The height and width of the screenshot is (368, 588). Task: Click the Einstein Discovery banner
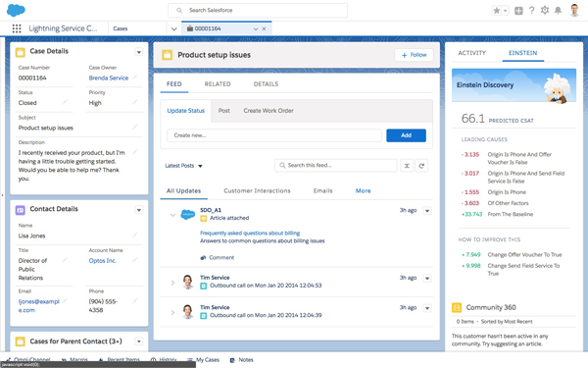tap(514, 85)
